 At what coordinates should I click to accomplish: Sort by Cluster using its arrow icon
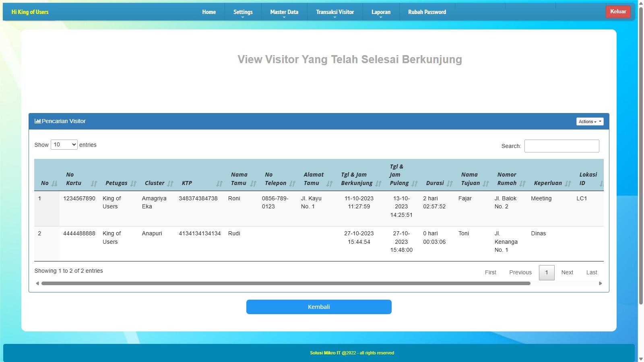170,183
